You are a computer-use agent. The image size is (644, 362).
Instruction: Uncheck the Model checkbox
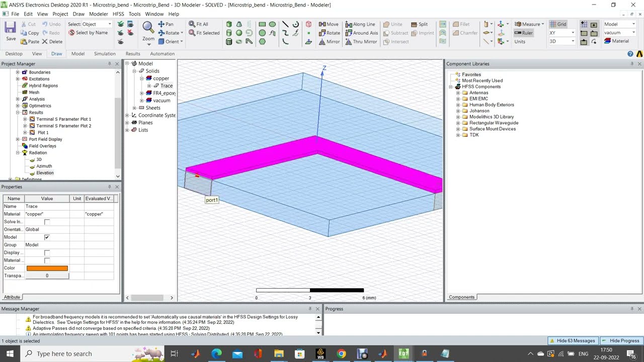[x=47, y=237]
